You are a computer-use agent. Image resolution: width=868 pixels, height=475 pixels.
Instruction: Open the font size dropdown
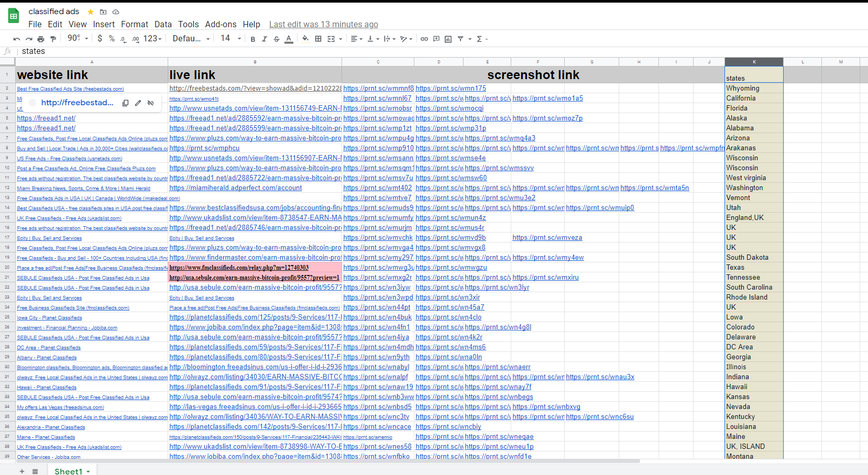231,38
